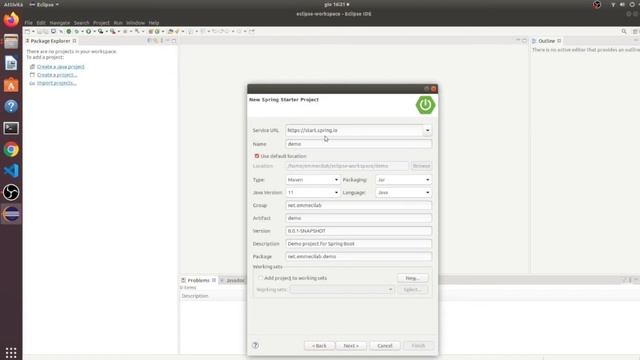Viewport: 640px width, 360px height.
Task: Open the Project menu
Action: click(101, 22)
